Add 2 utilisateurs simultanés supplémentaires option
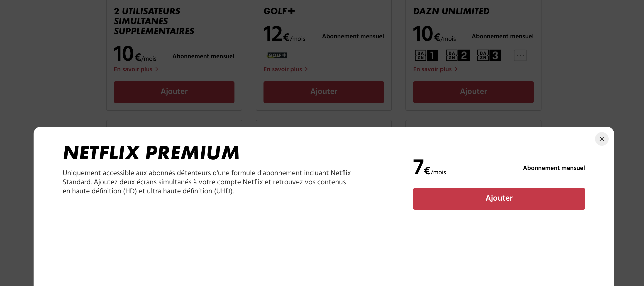This screenshot has height=286, width=644. 174,92
